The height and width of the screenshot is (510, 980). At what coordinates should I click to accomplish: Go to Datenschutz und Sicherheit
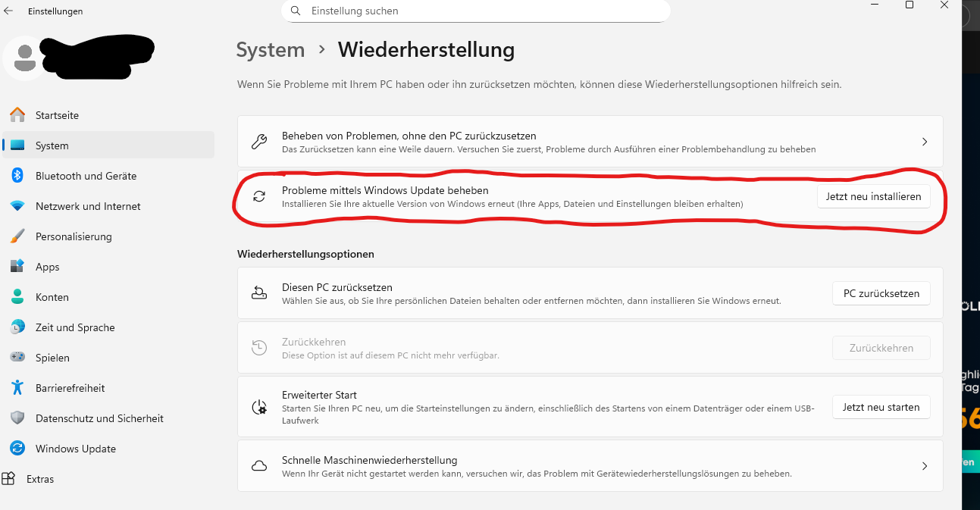(108, 418)
